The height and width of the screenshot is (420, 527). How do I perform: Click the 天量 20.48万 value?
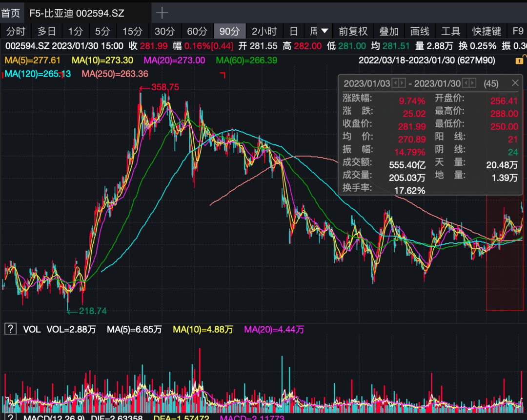click(502, 165)
